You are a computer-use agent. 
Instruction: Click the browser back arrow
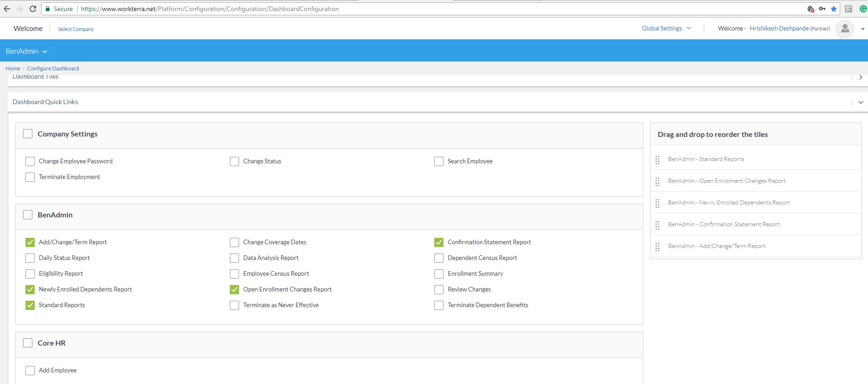(7, 9)
